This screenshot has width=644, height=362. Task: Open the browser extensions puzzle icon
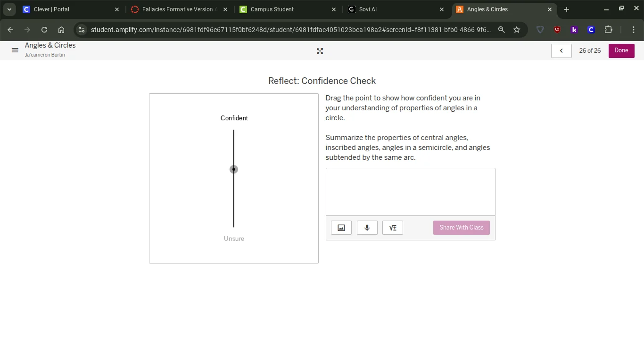click(608, 29)
